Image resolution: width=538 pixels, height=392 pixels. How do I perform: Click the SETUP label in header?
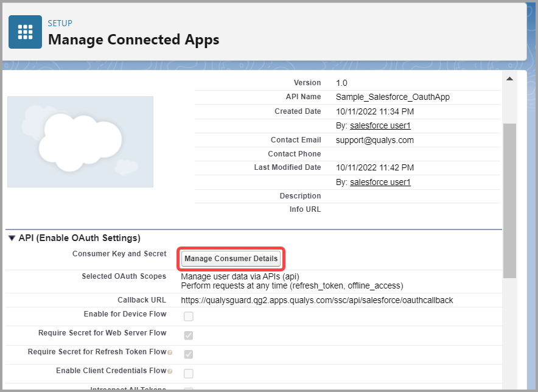click(60, 23)
